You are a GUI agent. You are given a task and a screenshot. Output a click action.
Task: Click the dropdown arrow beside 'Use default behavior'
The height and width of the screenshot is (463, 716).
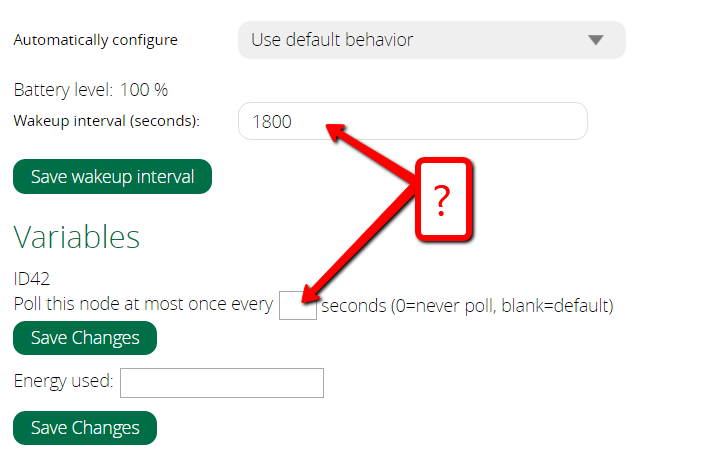pyautogui.click(x=596, y=40)
